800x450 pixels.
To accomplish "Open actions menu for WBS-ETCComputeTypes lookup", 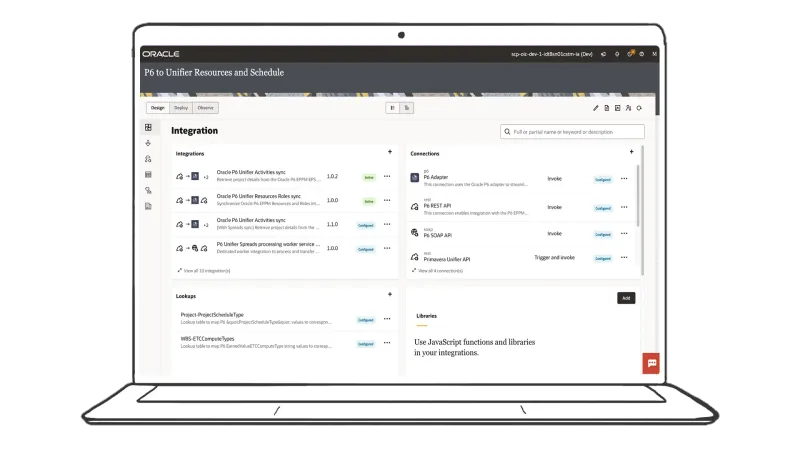I will point(387,343).
